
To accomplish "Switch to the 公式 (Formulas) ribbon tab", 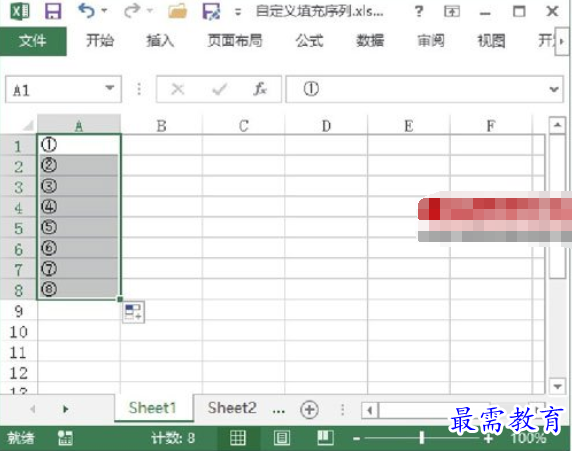I will (309, 41).
